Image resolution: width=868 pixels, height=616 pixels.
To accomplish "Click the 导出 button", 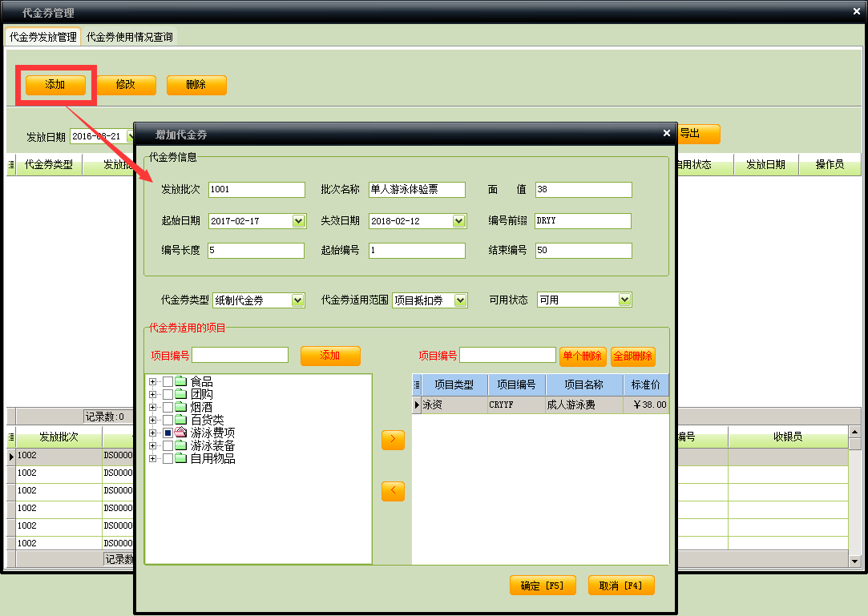I will tap(699, 134).
